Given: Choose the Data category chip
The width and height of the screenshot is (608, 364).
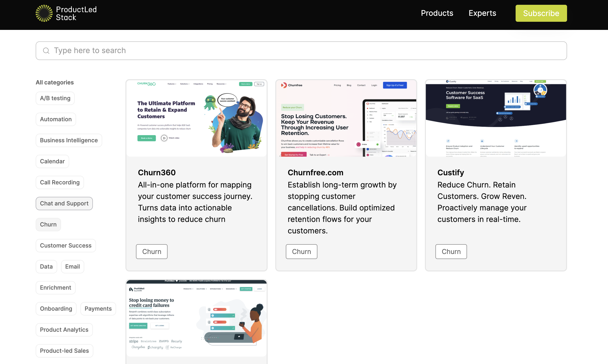Looking at the screenshot, I should tap(46, 267).
